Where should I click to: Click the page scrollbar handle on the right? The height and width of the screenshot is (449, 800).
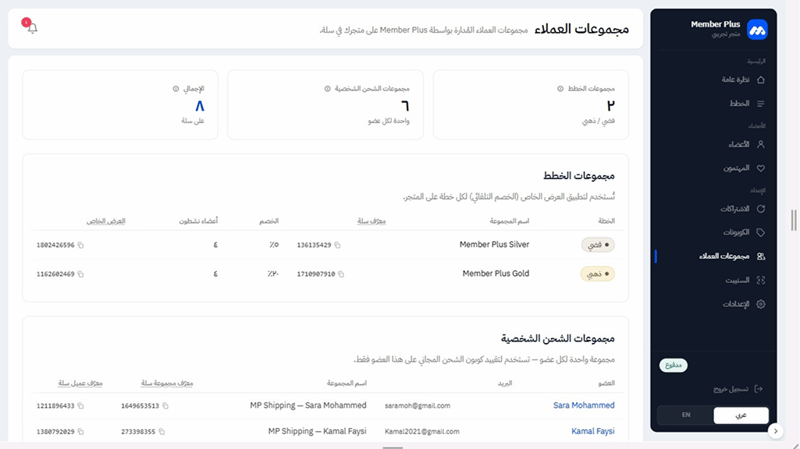pyautogui.click(x=793, y=220)
